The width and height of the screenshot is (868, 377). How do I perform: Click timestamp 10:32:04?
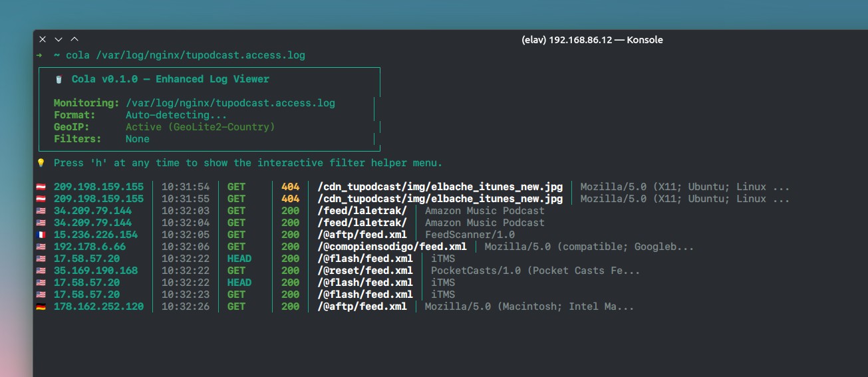point(186,223)
